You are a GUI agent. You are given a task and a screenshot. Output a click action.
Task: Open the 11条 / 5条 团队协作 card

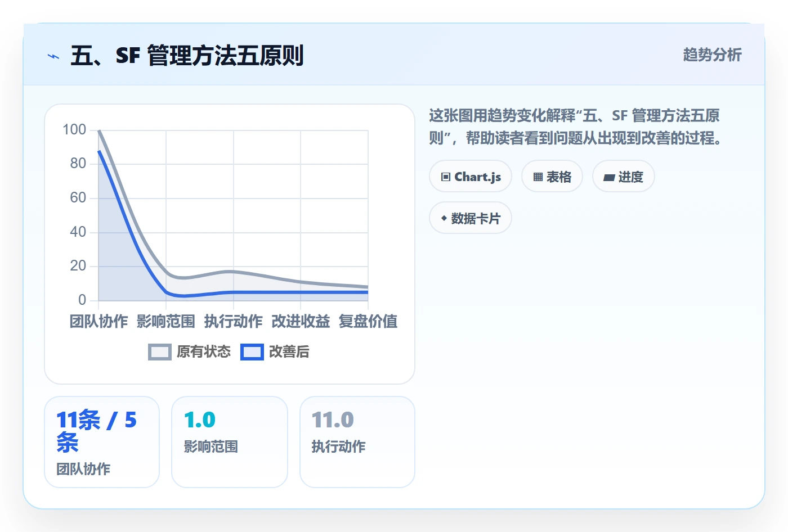click(102, 442)
